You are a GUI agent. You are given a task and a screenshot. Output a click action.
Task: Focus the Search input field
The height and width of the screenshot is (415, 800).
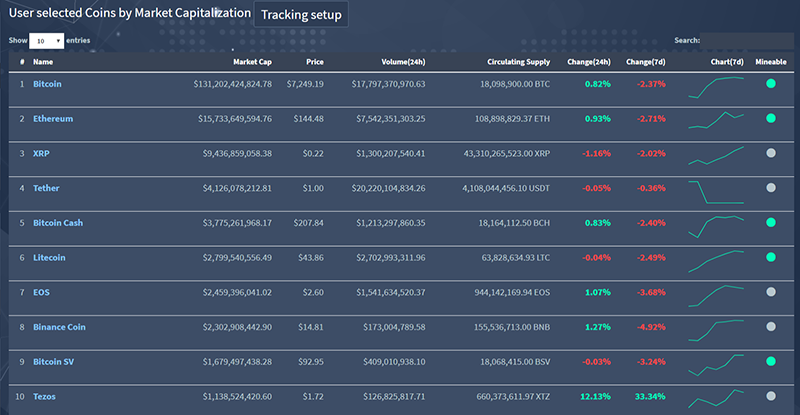[x=746, y=41]
